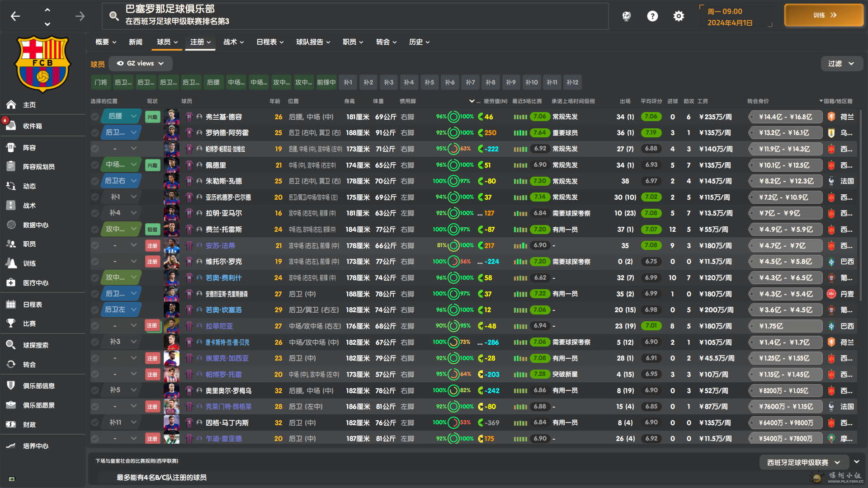868x488 pixels.
Task: Open the help question mark icon
Action: tap(652, 16)
